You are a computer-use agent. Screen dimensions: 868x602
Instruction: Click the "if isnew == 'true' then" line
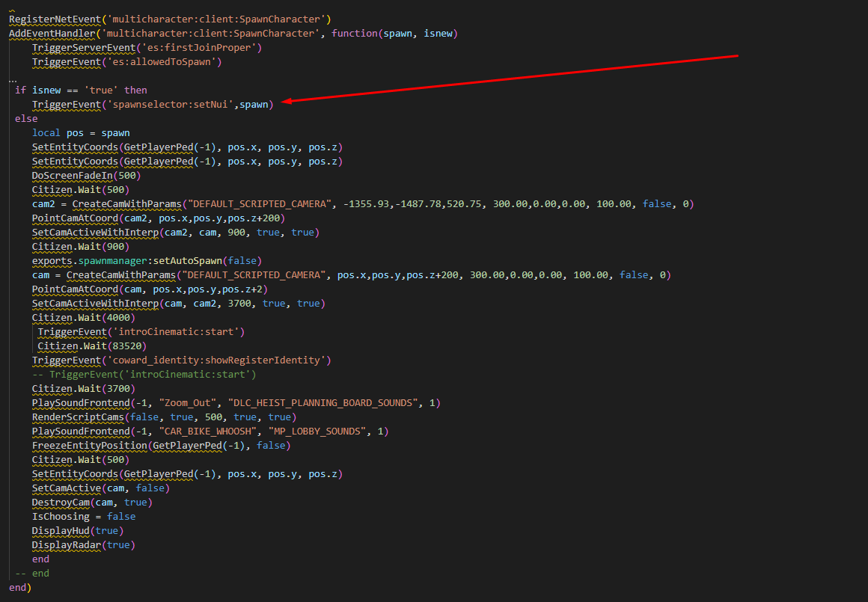point(81,90)
